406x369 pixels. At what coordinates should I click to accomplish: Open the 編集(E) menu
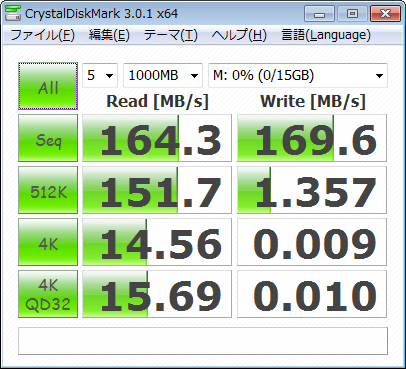click(109, 35)
